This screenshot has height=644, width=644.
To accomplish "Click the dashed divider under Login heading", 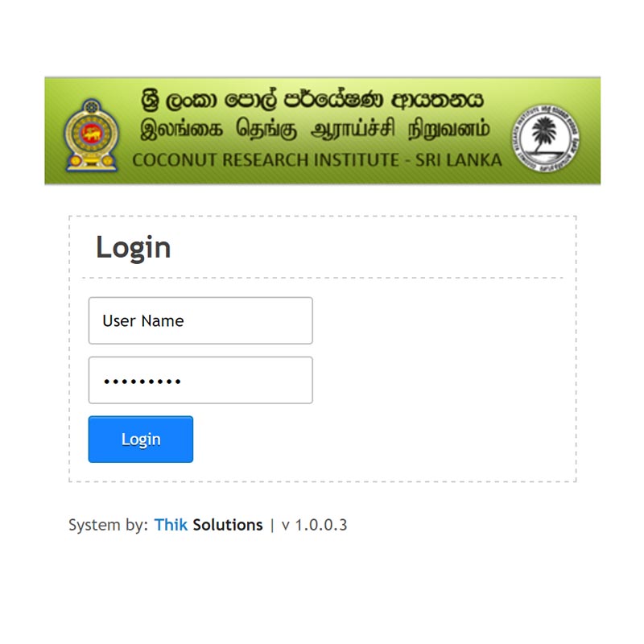I will pyautogui.click(x=323, y=278).
